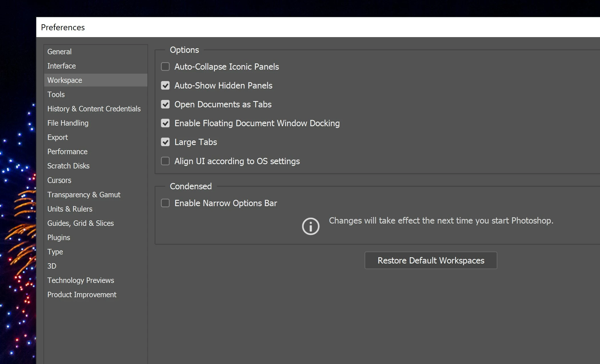Disable Open Documents as Tabs

(x=165, y=104)
